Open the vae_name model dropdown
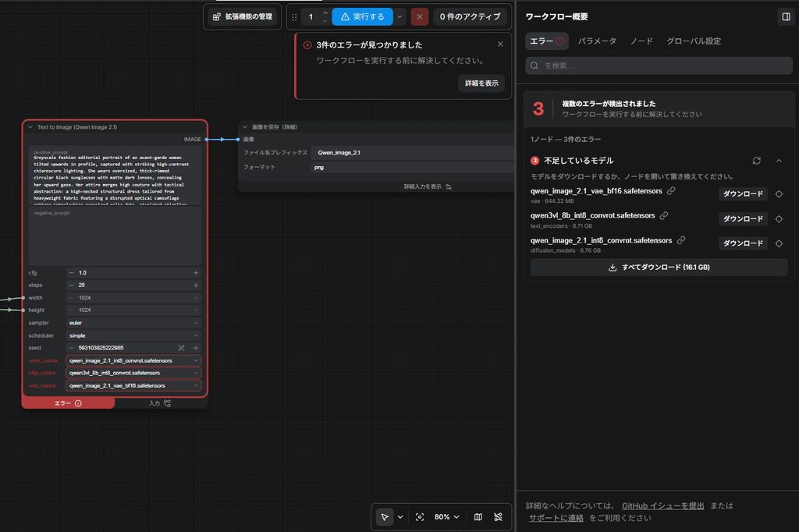The width and height of the screenshot is (799, 532). [133, 386]
